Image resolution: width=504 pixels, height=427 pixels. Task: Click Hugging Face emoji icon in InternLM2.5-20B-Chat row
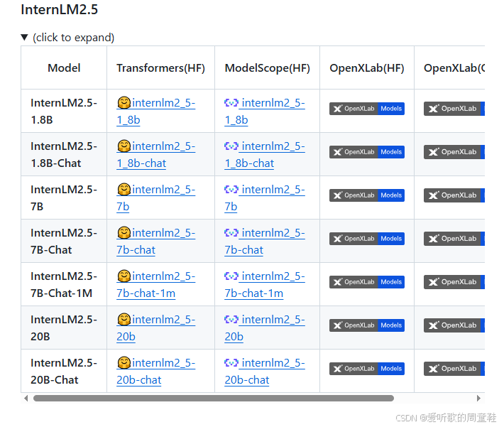[x=124, y=362]
